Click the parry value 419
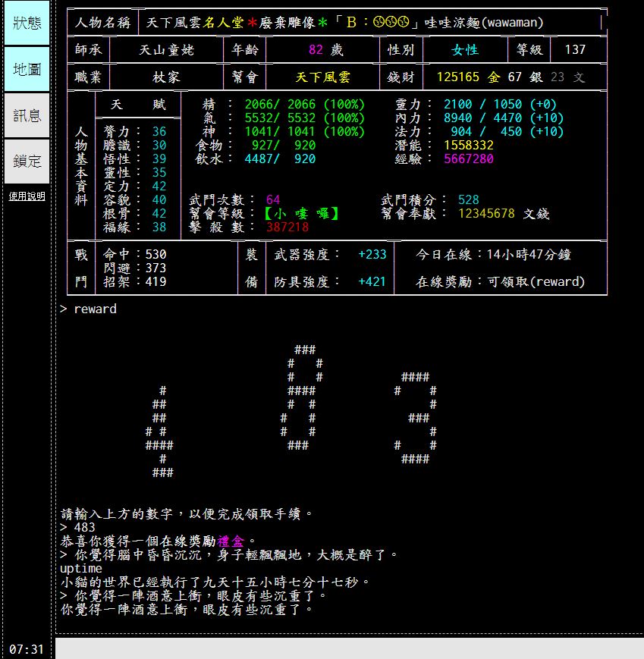The height and width of the screenshot is (659, 644). 156,281
